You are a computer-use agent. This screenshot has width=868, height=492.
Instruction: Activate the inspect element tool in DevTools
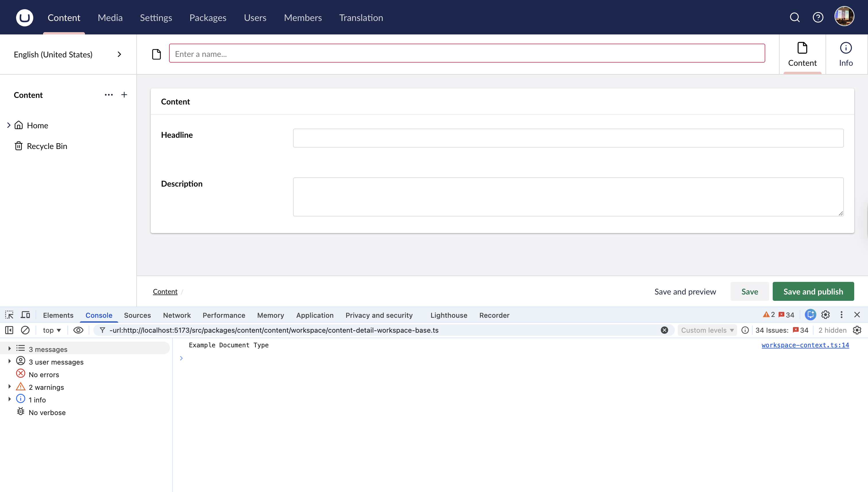click(9, 315)
